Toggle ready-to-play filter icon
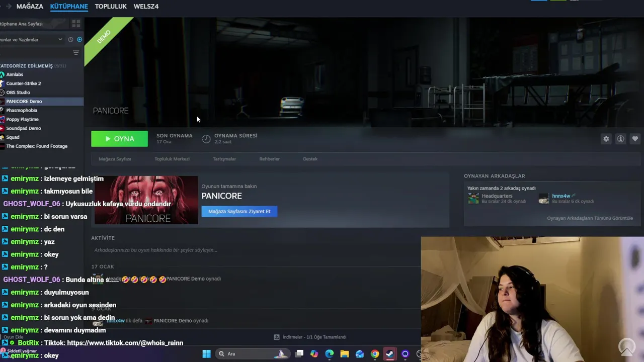The width and height of the screenshot is (644, 362). point(79,40)
